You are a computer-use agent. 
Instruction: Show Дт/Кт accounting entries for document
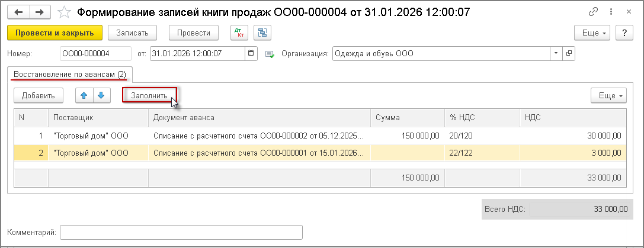click(239, 33)
